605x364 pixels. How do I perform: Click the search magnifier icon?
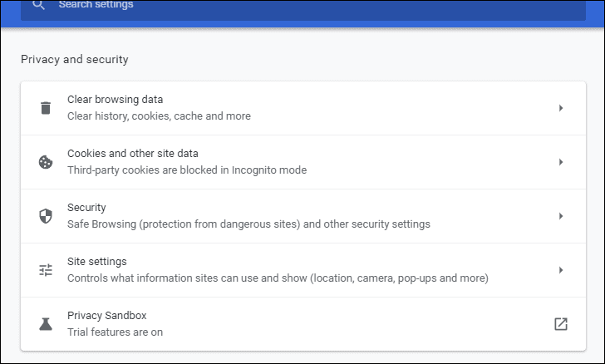pyautogui.click(x=37, y=5)
